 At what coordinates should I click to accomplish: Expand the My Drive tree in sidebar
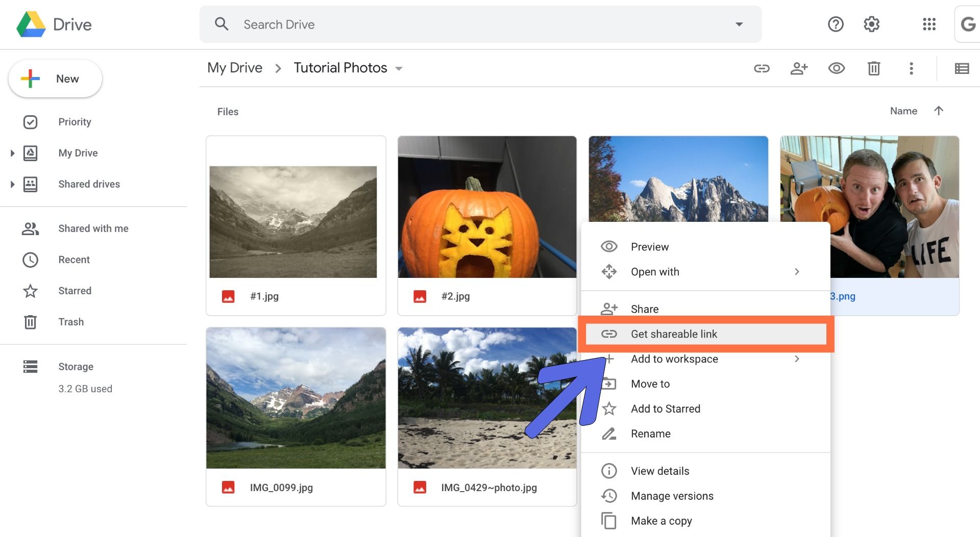[12, 153]
